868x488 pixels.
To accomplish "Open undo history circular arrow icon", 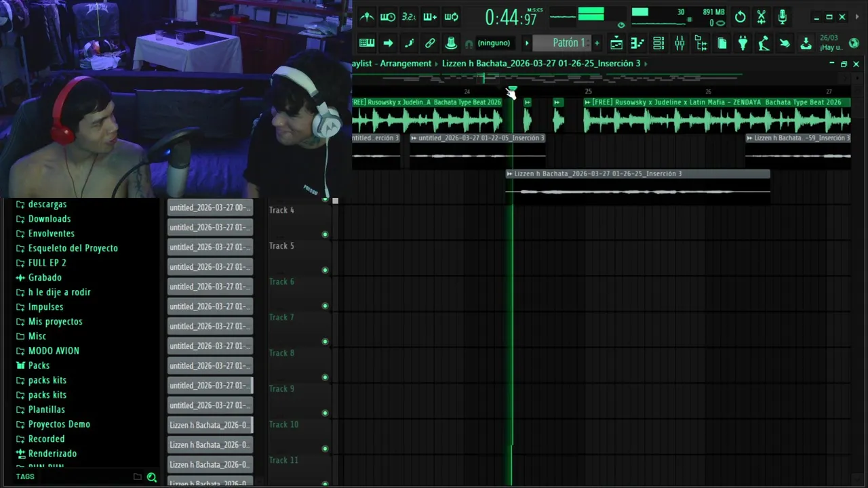I will point(741,17).
